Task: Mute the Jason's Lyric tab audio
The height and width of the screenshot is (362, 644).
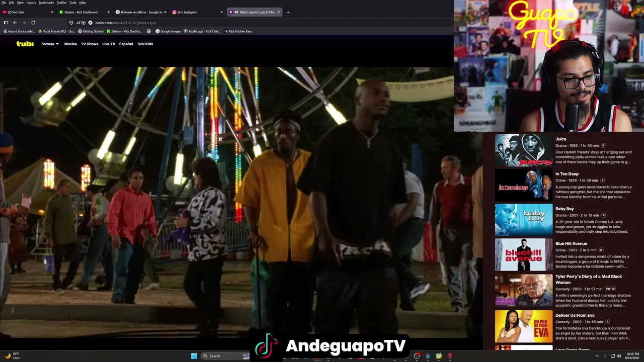Action: [236, 12]
